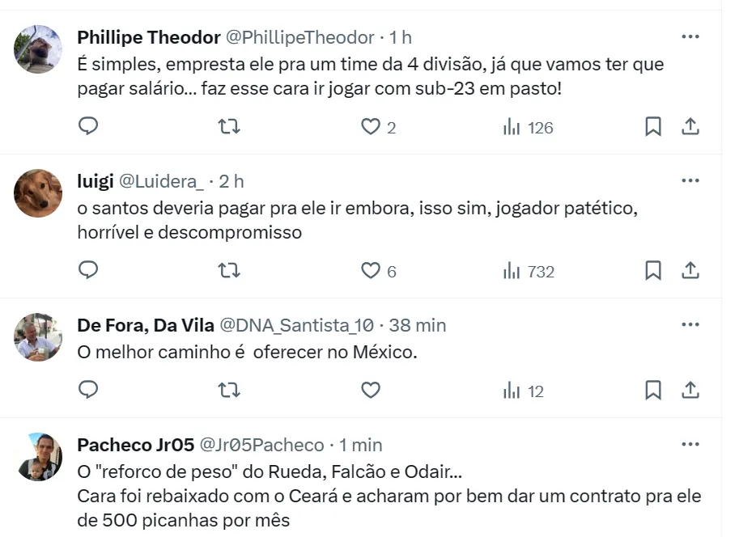Reply to Phillipe Theodor's tweet
The height and width of the screenshot is (537, 756).
point(88,126)
